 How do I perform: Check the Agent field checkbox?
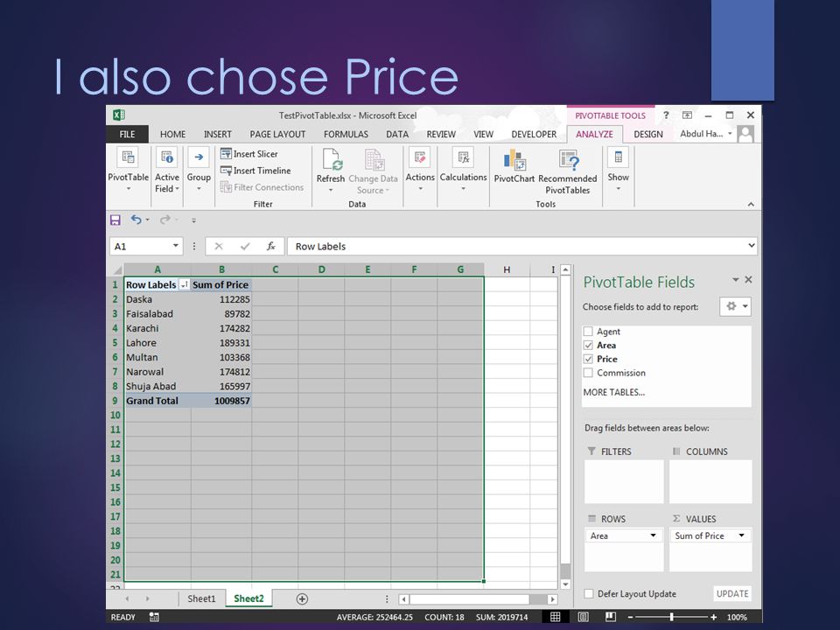coord(588,332)
